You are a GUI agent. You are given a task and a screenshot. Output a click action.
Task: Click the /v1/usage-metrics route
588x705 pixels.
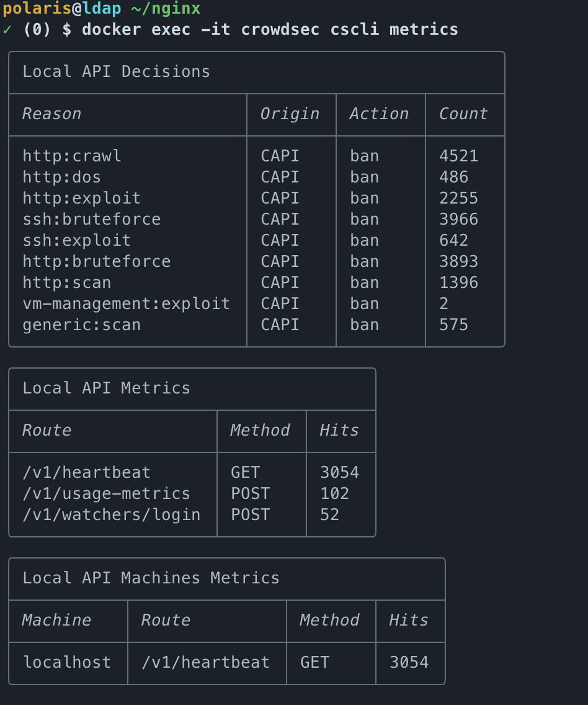[107, 493]
